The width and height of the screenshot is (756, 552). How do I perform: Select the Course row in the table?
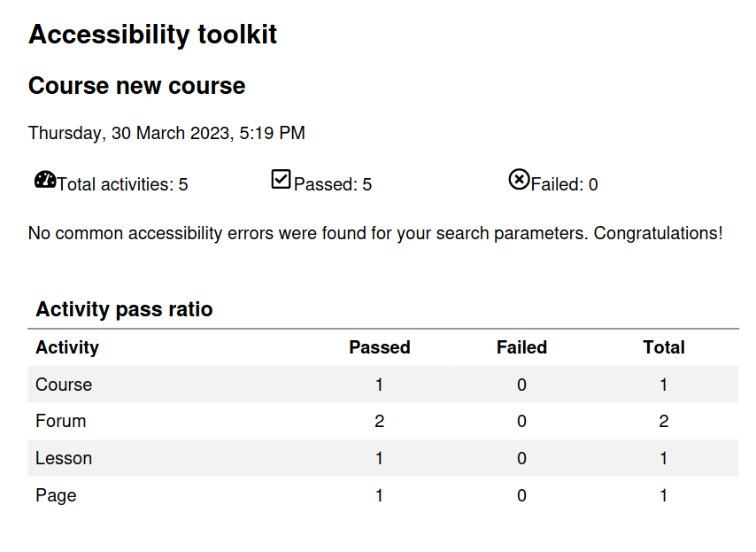(383, 385)
